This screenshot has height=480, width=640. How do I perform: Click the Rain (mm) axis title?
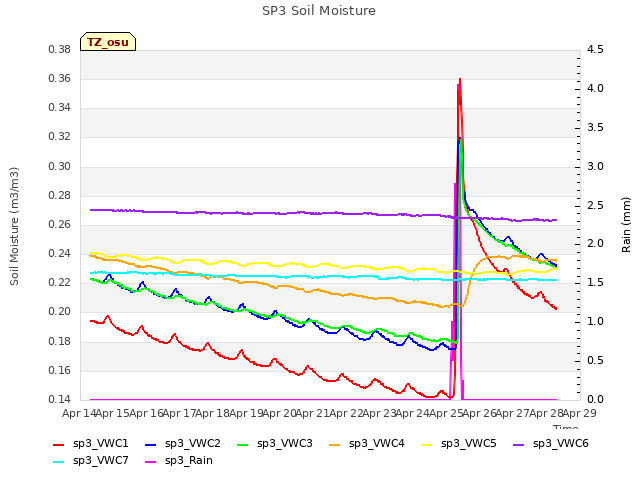coord(626,225)
